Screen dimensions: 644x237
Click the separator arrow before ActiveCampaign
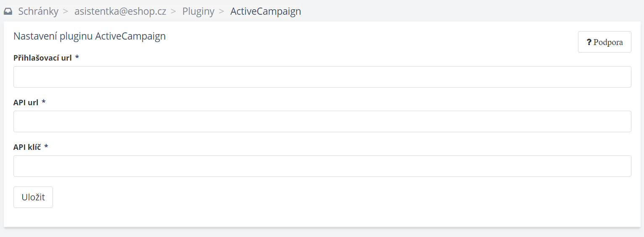(x=222, y=11)
